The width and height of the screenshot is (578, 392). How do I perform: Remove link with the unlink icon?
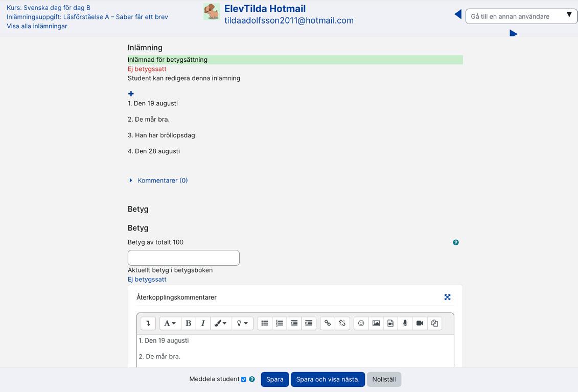coord(342,323)
